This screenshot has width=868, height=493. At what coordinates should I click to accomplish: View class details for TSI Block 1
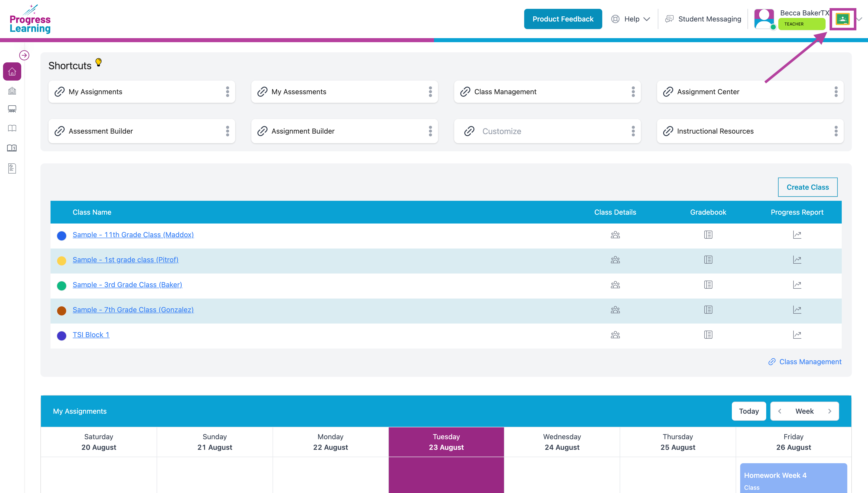[x=615, y=335]
